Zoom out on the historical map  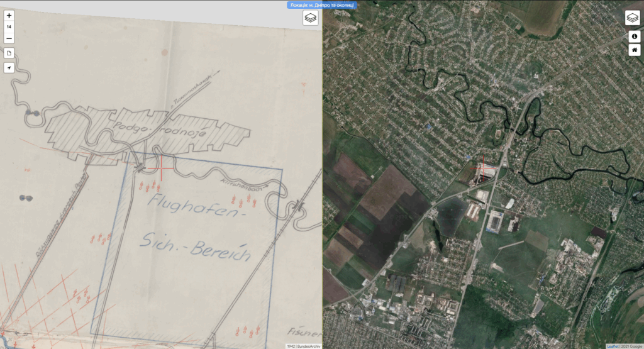(x=9, y=39)
